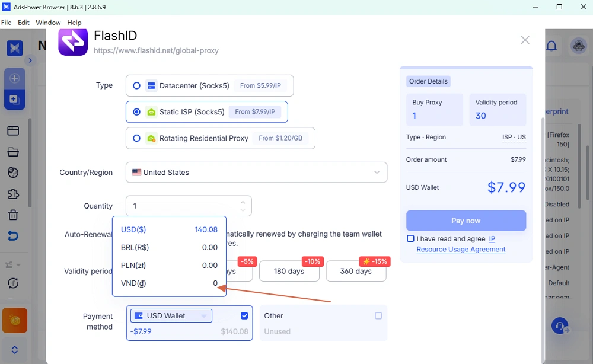Click the AdsPower title bar app icon
Screen dimensions: 593x364
[7, 7]
